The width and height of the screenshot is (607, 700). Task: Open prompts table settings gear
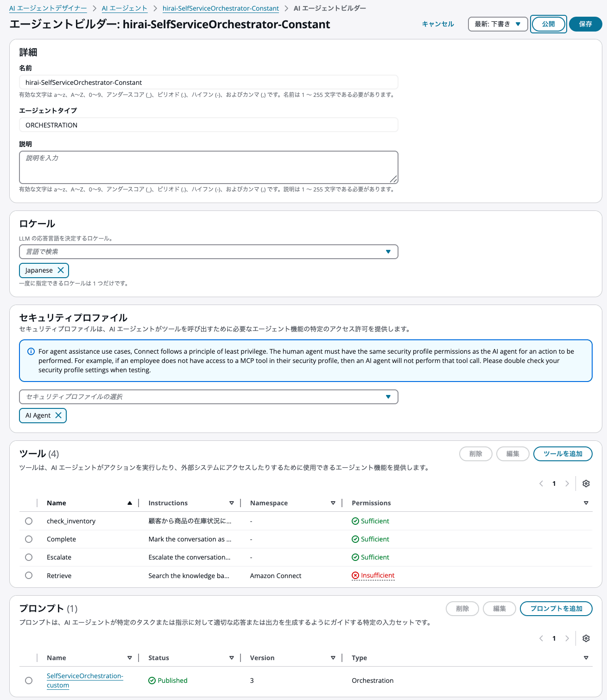586,638
